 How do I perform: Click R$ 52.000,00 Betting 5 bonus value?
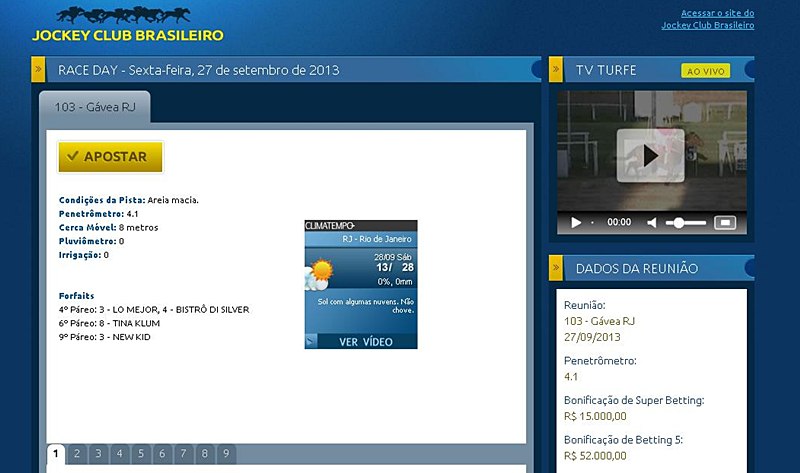[x=595, y=456]
